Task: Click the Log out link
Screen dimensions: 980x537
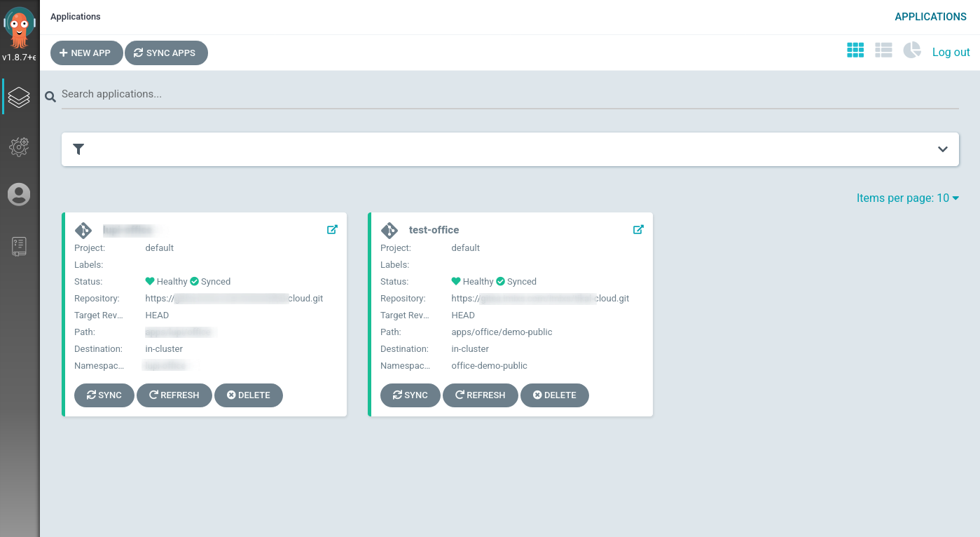Action: coord(951,51)
